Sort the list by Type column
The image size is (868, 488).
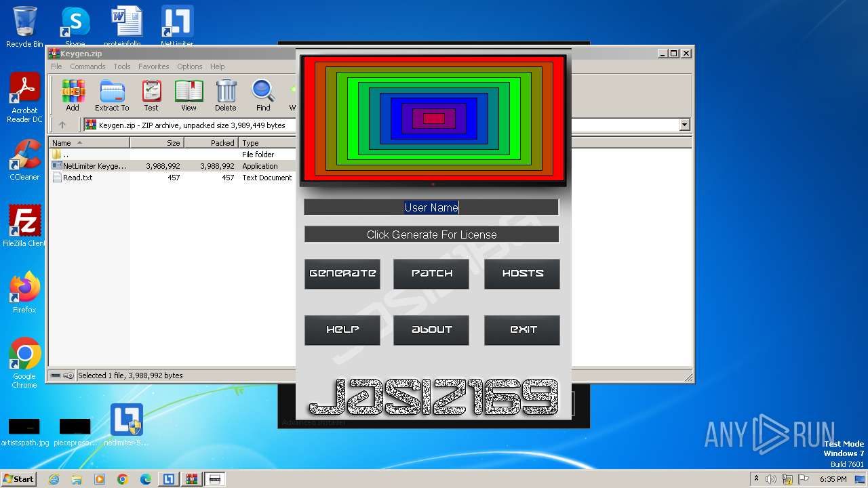pyautogui.click(x=267, y=143)
